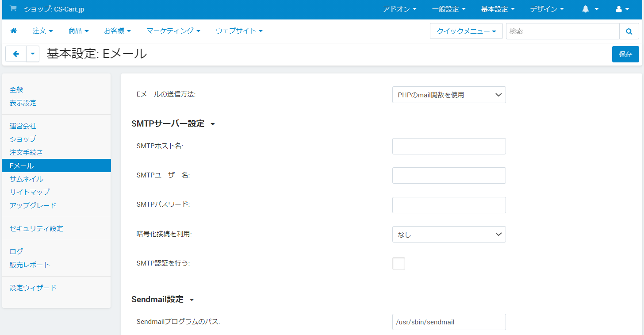
Task: Click the shopping cart icon
Action: 13,8
